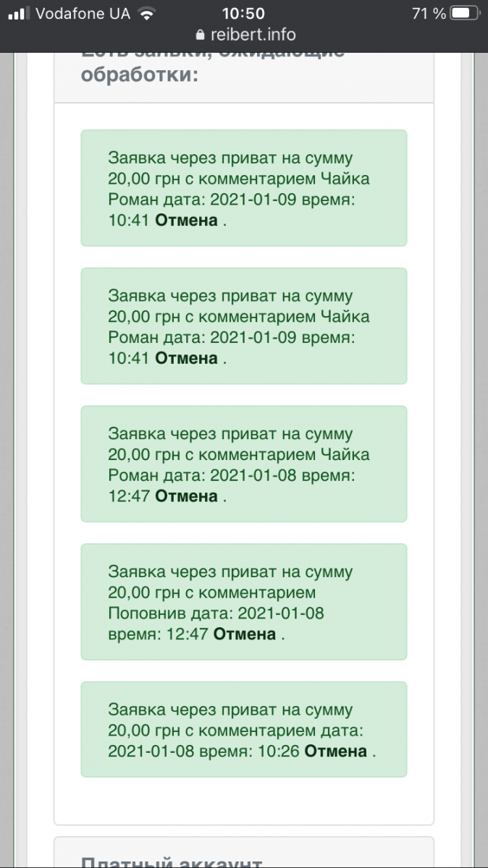Tap the Wi-Fi icon in the status bar
The height and width of the screenshot is (868, 488).
click(x=147, y=14)
